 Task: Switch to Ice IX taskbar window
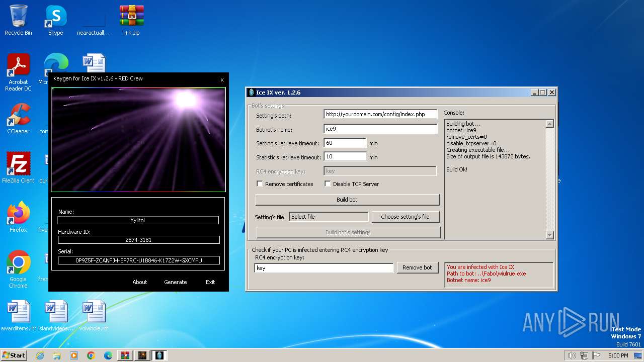coord(159,355)
